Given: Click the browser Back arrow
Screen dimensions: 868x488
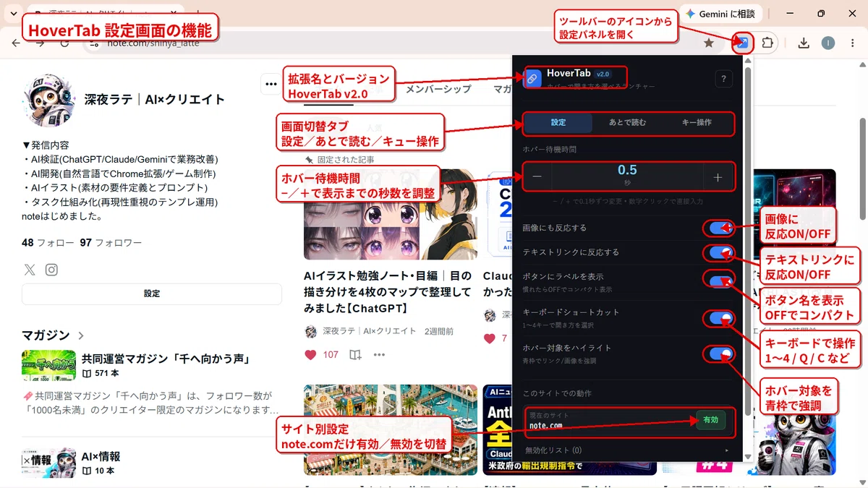Looking at the screenshot, I should [x=16, y=43].
